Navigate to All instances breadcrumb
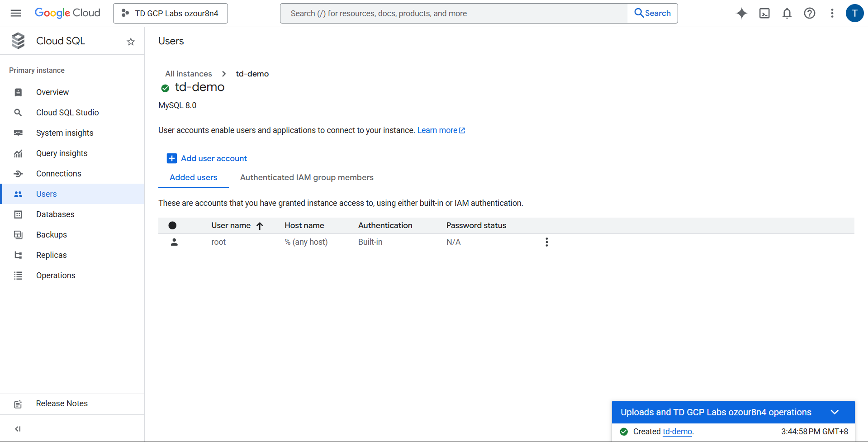This screenshot has width=868, height=442. [x=188, y=74]
